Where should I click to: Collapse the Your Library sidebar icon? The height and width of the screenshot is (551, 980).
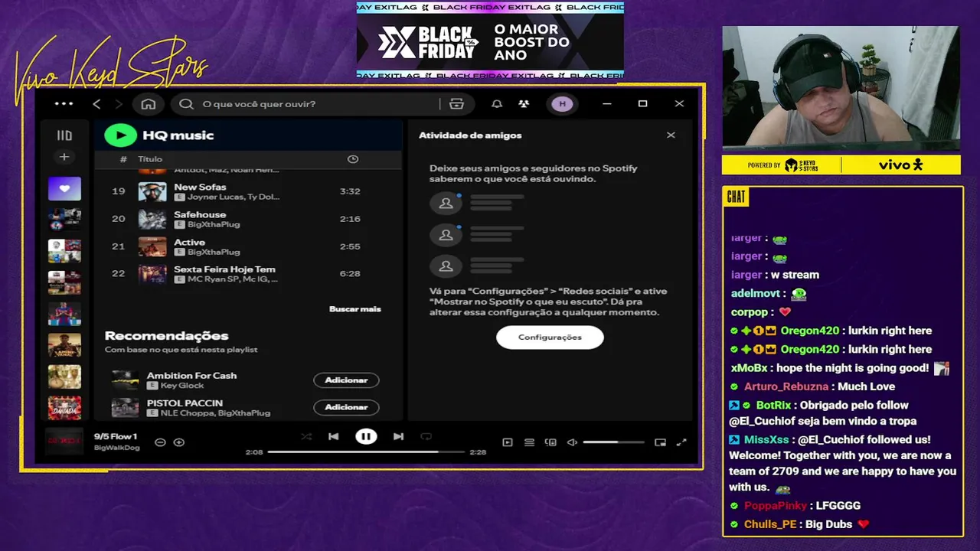(x=64, y=135)
